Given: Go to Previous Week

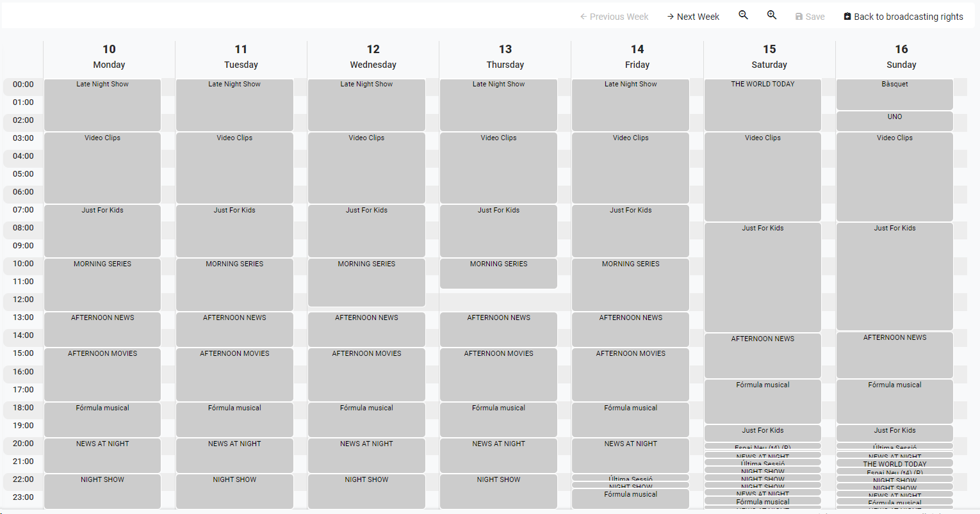Looking at the screenshot, I should coord(614,17).
